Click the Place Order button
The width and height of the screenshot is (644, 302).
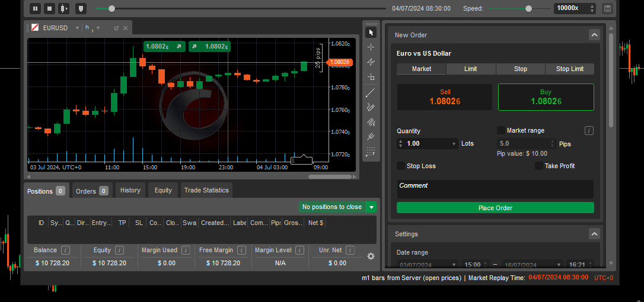click(x=495, y=208)
